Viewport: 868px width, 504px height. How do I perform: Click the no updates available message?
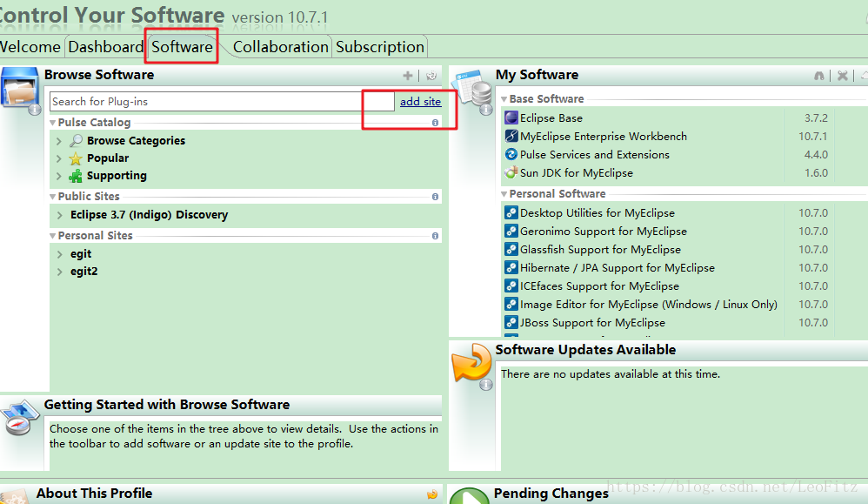tap(611, 374)
